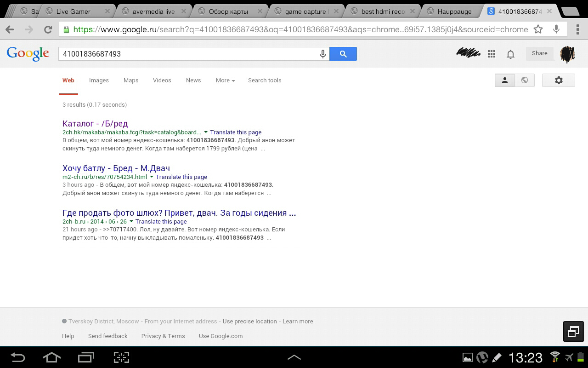Switch to the game capture browser tab

coord(305,11)
